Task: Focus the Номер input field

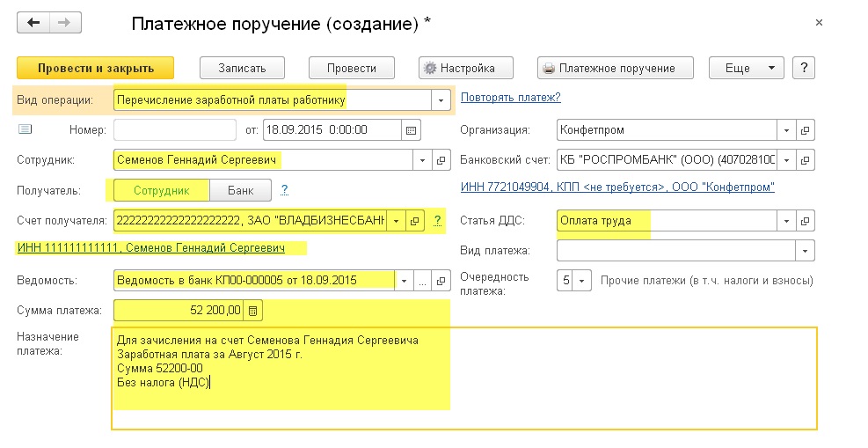Action: click(x=175, y=130)
